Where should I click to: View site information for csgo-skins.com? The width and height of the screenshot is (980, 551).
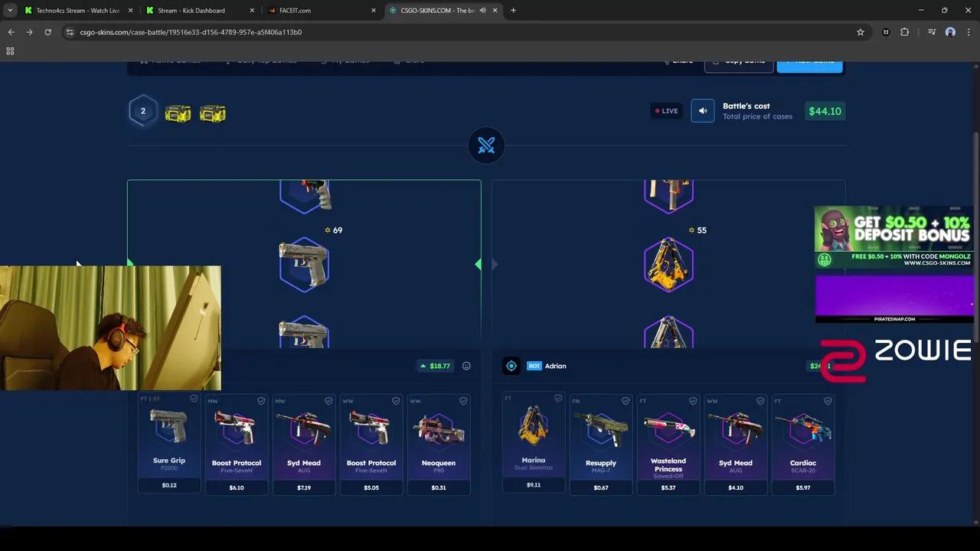(70, 32)
